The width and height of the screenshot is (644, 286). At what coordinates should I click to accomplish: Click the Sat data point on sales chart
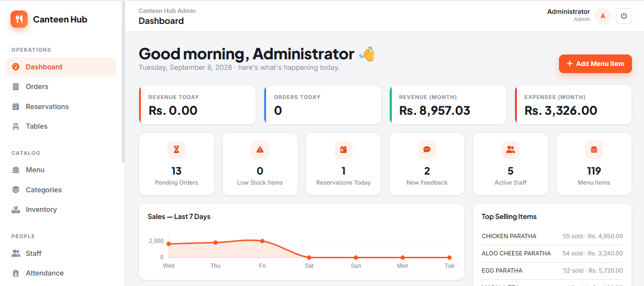coord(309,257)
